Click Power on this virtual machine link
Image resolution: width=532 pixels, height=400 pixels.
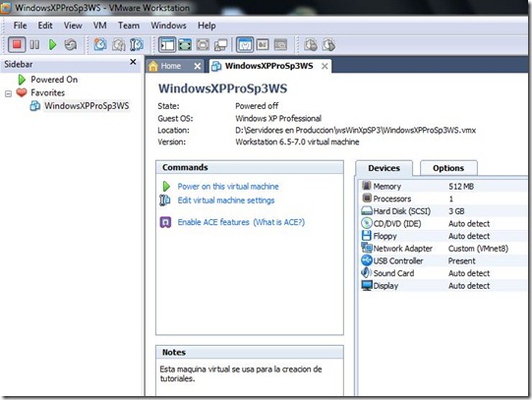coord(228,187)
